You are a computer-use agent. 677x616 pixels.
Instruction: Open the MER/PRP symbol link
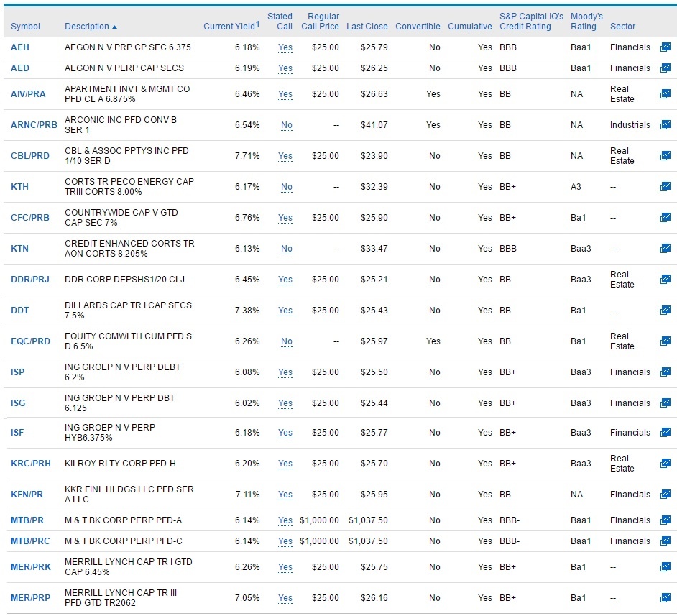pyautogui.click(x=31, y=597)
